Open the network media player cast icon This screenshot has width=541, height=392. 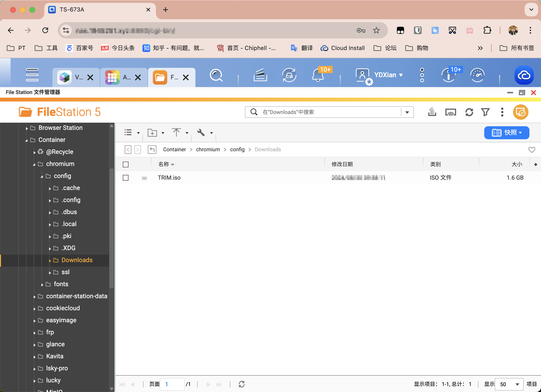(451, 112)
